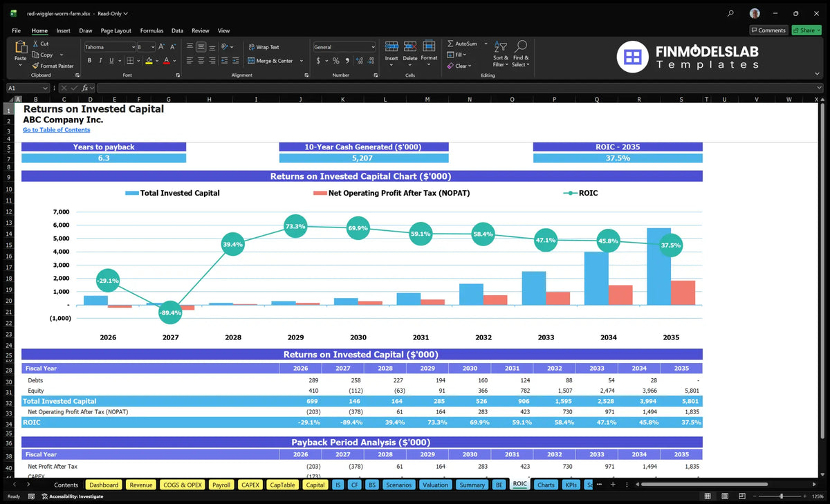
Task: Toggle Italic formatting
Action: (x=101, y=61)
